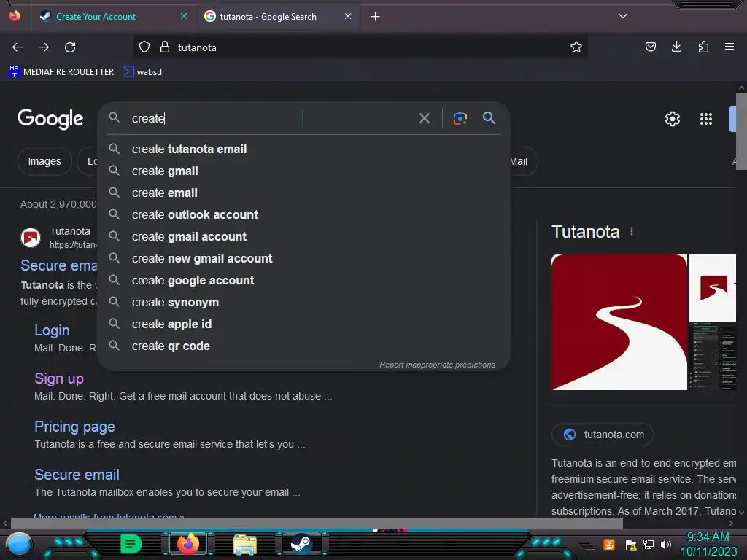Viewport: 747px width, 560px height.
Task: Close the Create Your Account tab
Action: tap(183, 16)
